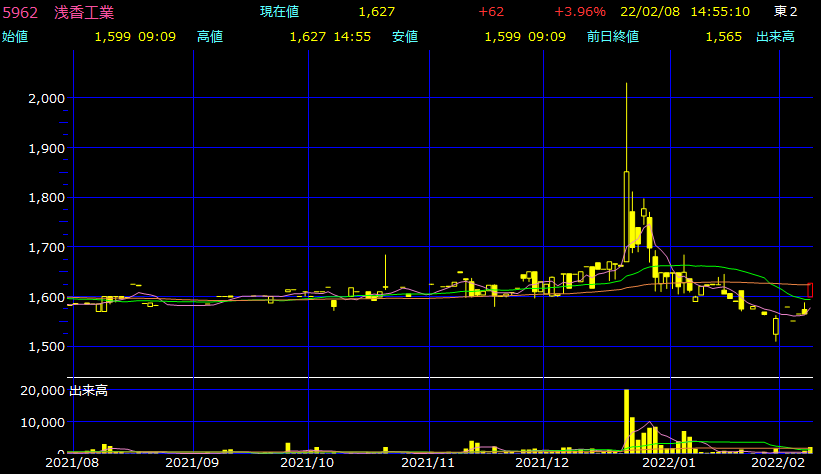Image resolution: width=821 pixels, height=474 pixels.
Task: Select the stock name 浅香工業
Action: pyautogui.click(x=84, y=12)
